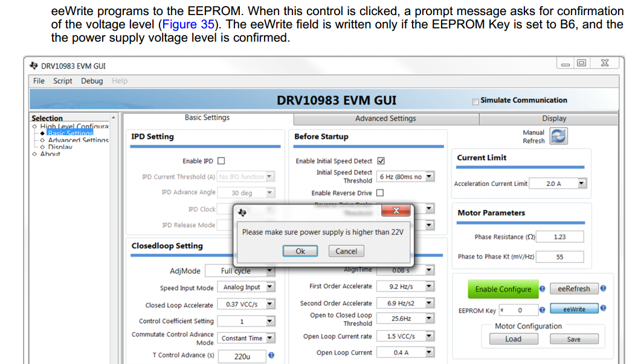Click TI logo icon in prompt dialog
Image resolution: width=638 pixels, height=364 pixels.
(x=242, y=212)
